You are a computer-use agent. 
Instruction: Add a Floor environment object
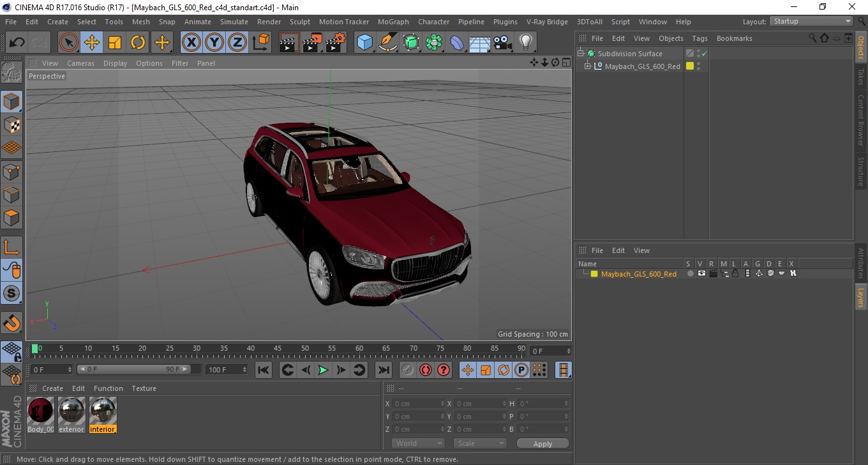pyautogui.click(x=480, y=43)
